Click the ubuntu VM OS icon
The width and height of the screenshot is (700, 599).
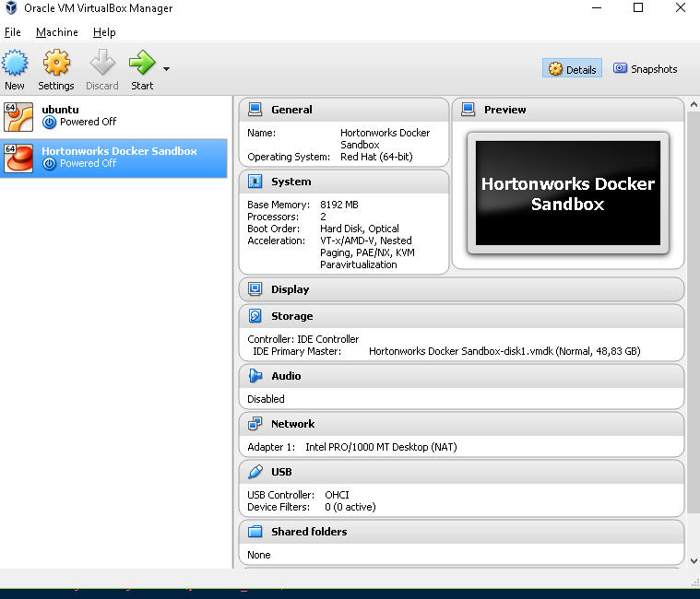18,117
